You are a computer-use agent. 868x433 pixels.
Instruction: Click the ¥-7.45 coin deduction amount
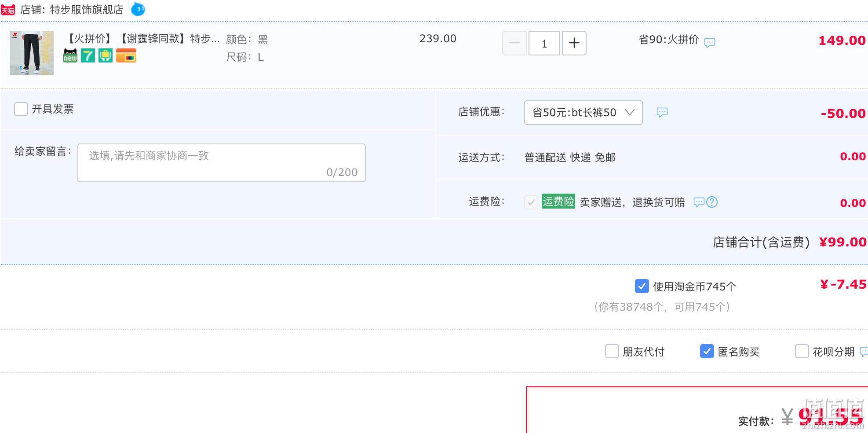coord(843,284)
